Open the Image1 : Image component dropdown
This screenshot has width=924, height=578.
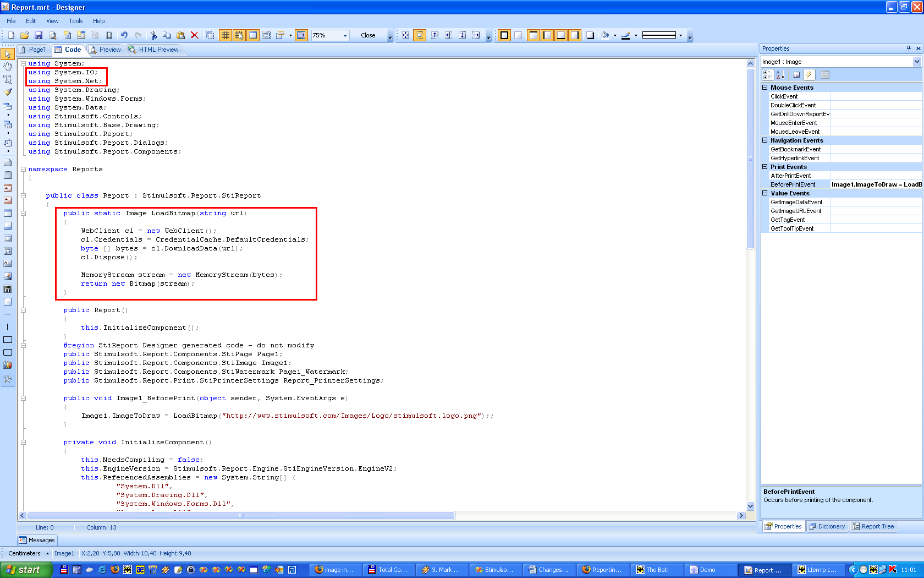(917, 62)
